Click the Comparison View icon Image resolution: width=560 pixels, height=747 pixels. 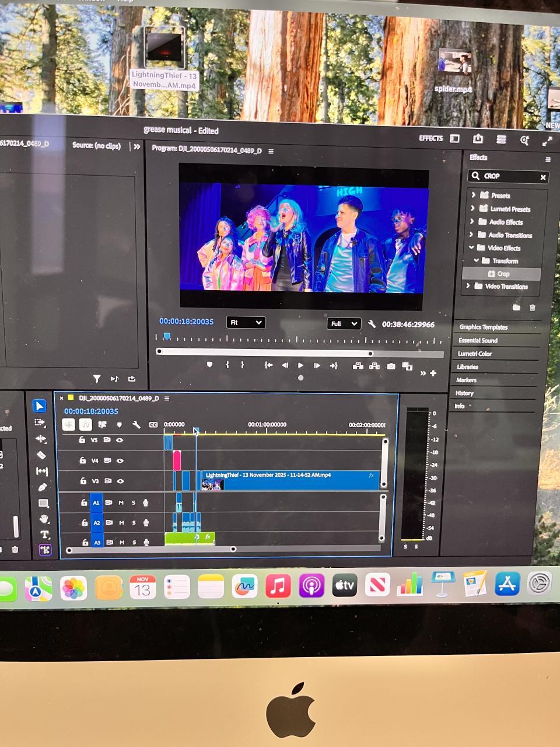407,366
